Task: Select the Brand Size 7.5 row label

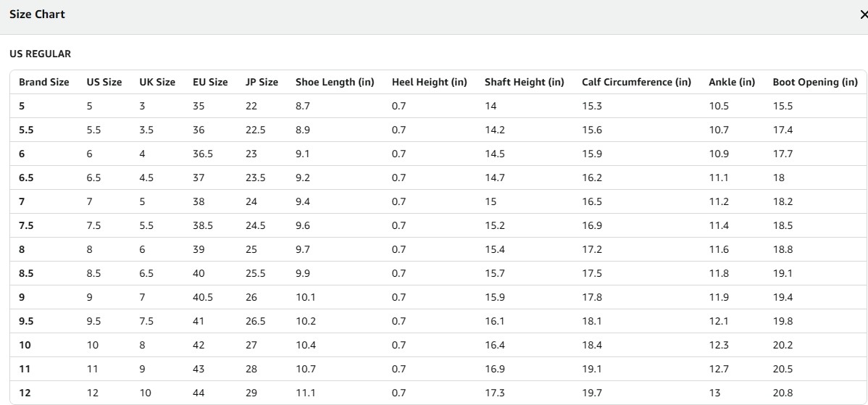Action: point(26,225)
